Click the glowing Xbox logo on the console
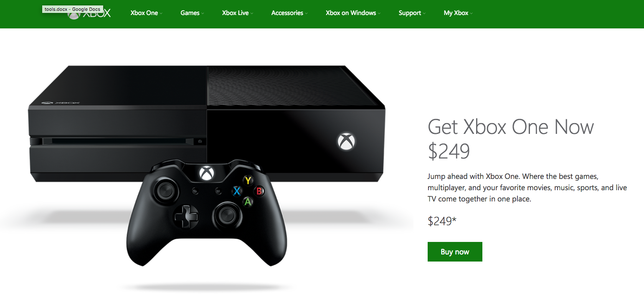The height and width of the screenshot is (307, 644). [x=346, y=141]
